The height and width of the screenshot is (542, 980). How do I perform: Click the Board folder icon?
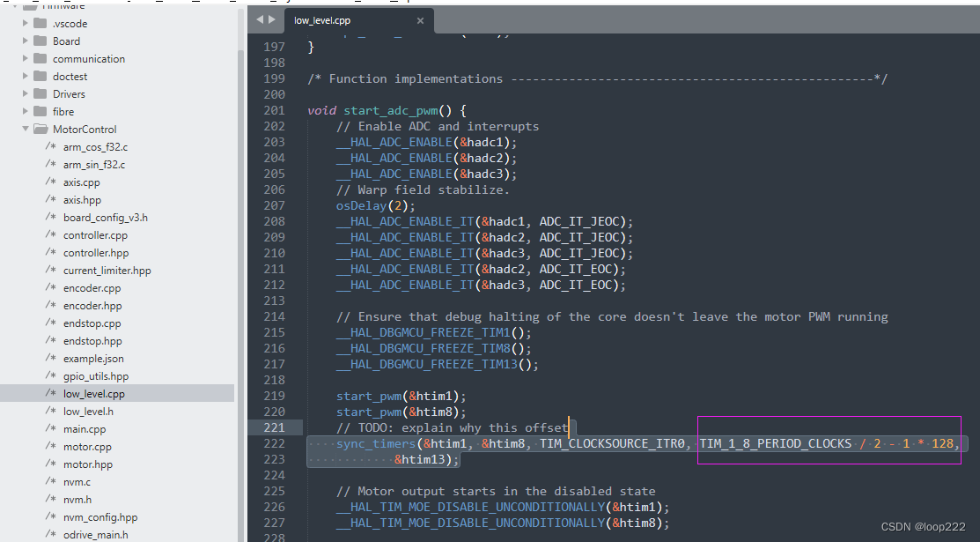click(x=40, y=41)
